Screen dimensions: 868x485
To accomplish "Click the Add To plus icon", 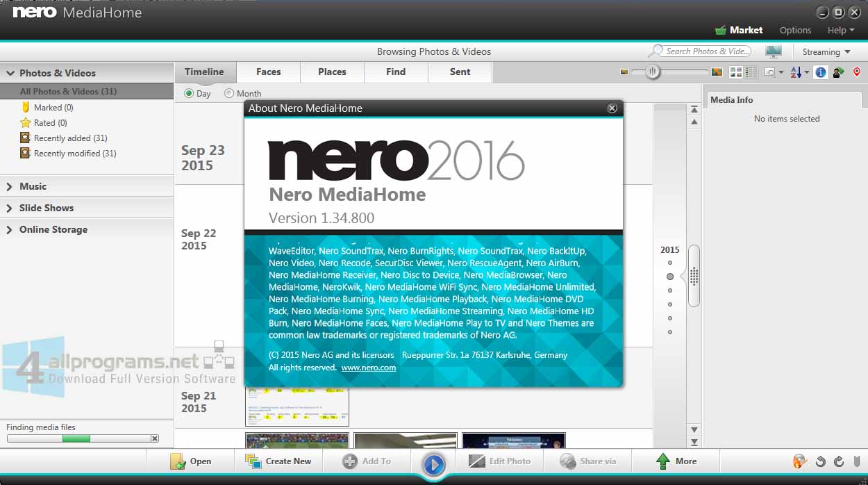I will (350, 461).
